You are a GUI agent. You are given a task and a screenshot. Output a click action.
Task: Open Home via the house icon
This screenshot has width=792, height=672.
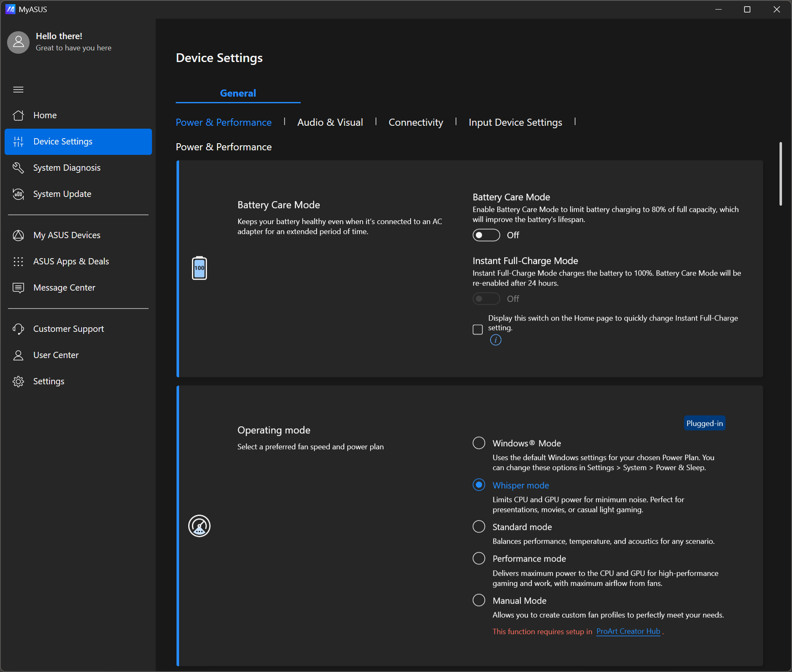click(x=18, y=115)
